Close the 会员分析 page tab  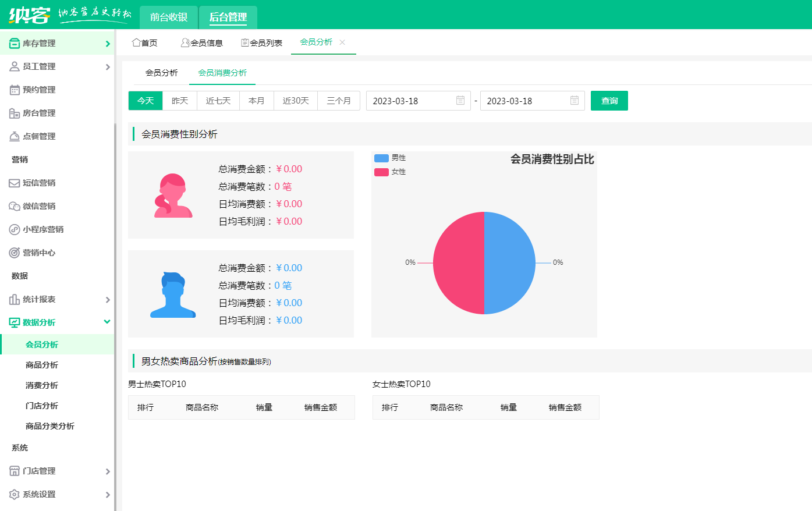pyautogui.click(x=342, y=42)
